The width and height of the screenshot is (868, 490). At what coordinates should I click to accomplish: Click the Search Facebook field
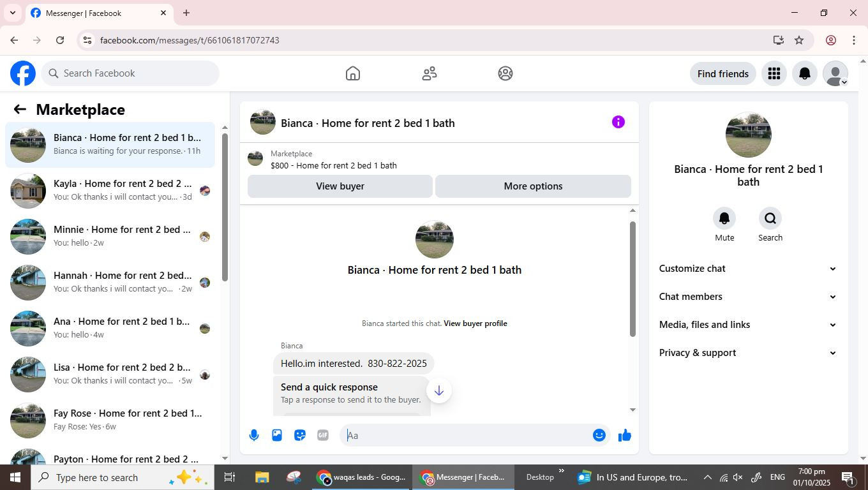[x=130, y=73]
